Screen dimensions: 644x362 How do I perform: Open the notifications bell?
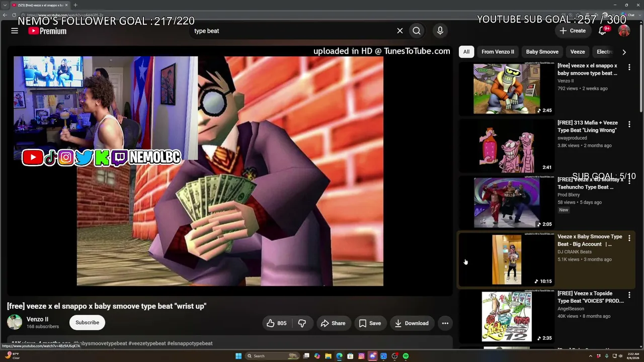coord(602,31)
